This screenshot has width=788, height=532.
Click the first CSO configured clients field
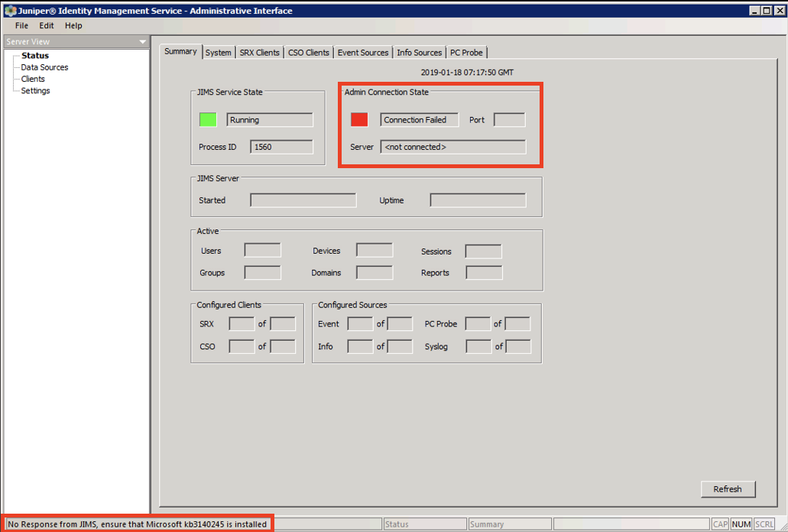click(242, 346)
